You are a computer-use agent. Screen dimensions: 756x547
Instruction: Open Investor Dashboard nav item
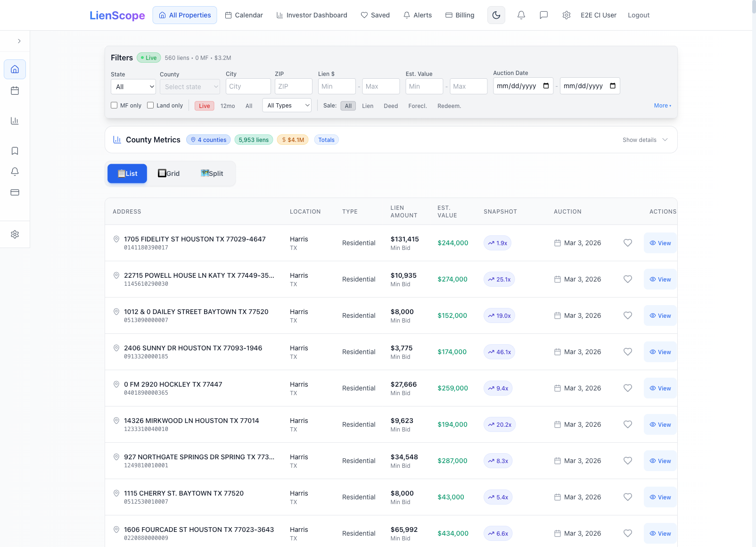pyautogui.click(x=312, y=15)
